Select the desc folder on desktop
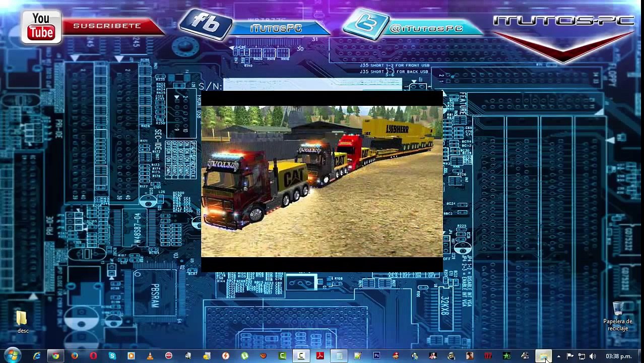 pos(23,322)
